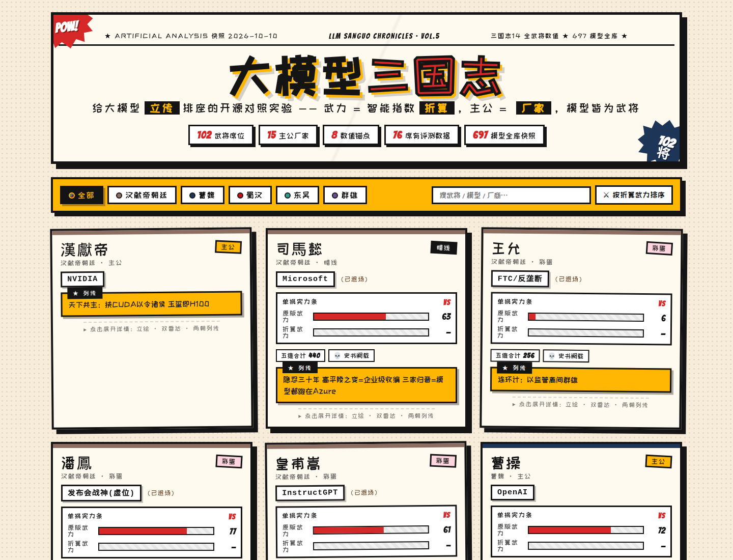
Task: Click the 厂家 highlighted word in subtitle
Action: tap(533, 108)
